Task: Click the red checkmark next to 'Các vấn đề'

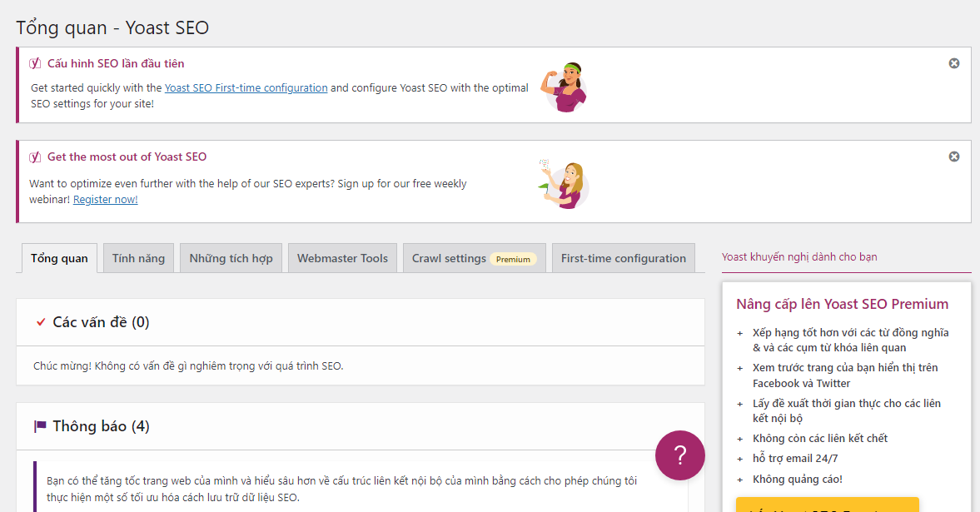Action: pos(41,322)
